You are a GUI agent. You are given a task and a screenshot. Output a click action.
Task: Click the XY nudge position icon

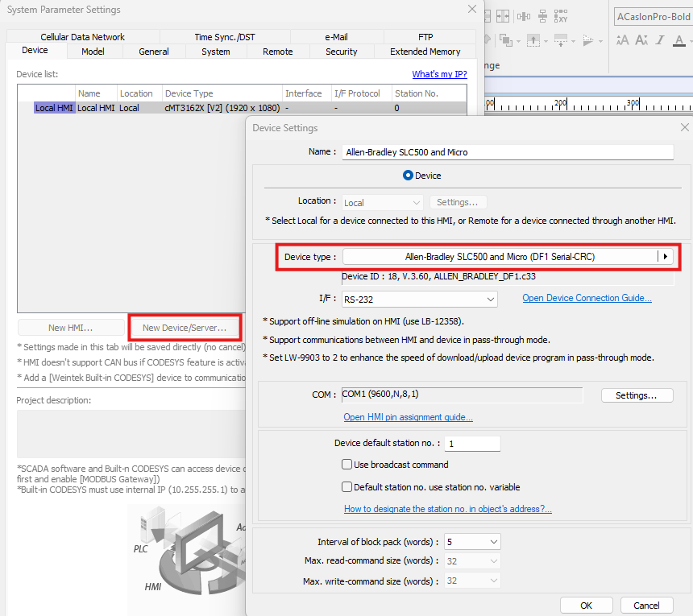tap(560, 16)
